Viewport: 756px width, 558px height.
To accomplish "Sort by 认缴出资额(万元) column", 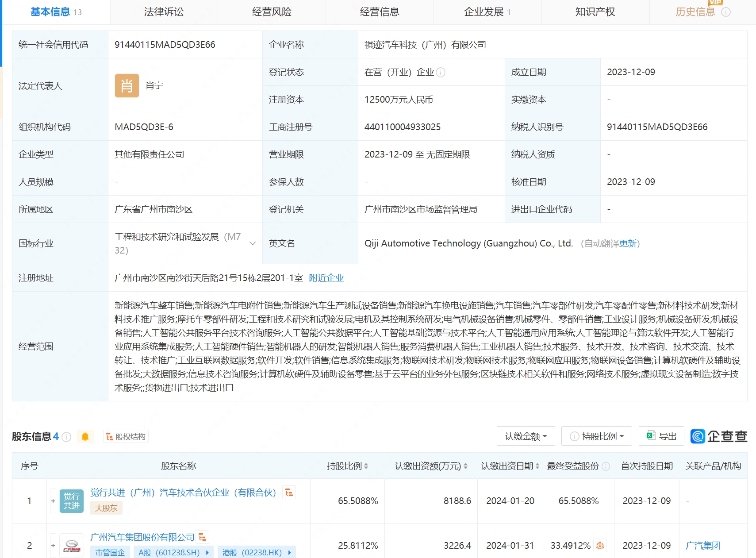I will point(431,466).
